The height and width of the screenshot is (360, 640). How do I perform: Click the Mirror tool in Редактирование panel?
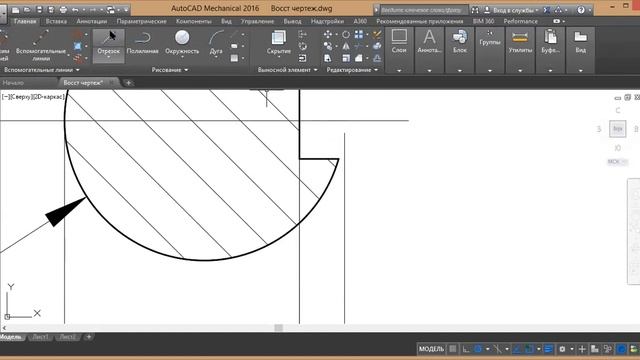point(346,47)
